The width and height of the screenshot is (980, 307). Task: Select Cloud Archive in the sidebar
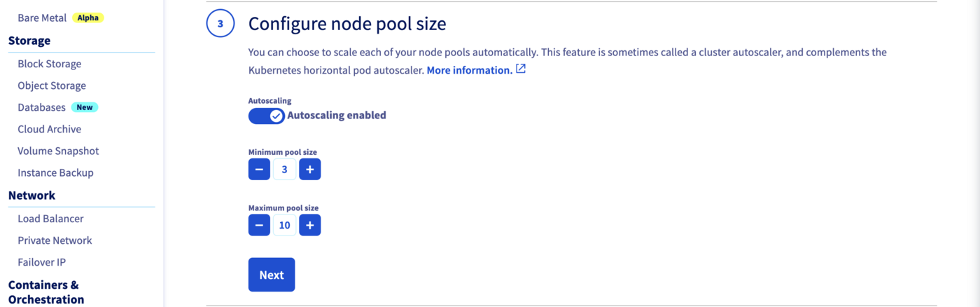coord(50,129)
